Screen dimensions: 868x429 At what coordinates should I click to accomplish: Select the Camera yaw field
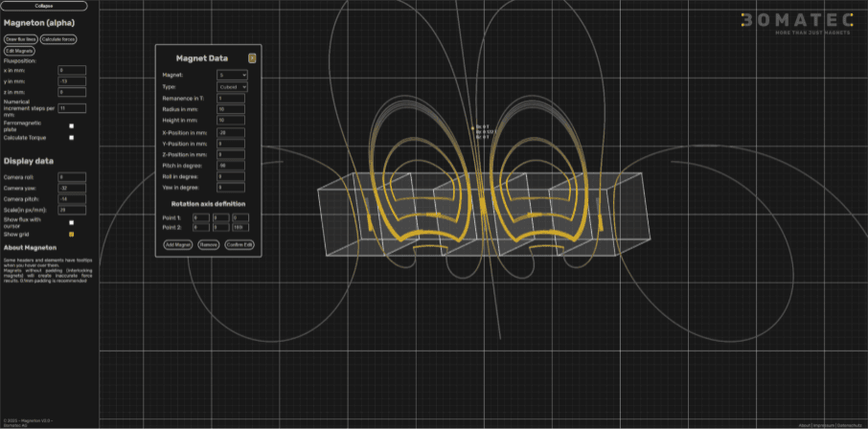click(72, 188)
